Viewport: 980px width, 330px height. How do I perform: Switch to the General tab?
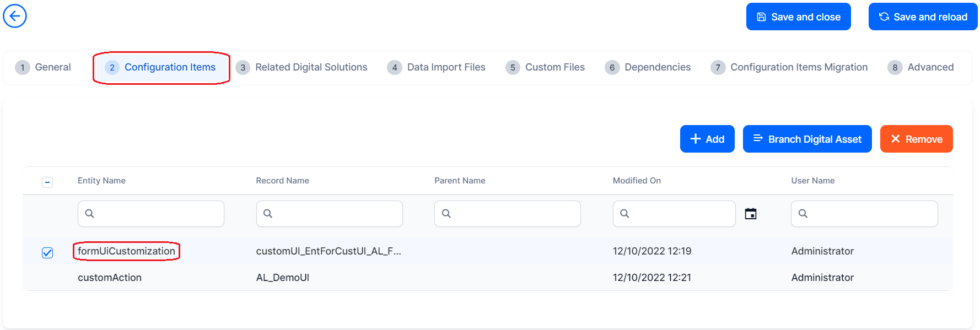coord(44,67)
